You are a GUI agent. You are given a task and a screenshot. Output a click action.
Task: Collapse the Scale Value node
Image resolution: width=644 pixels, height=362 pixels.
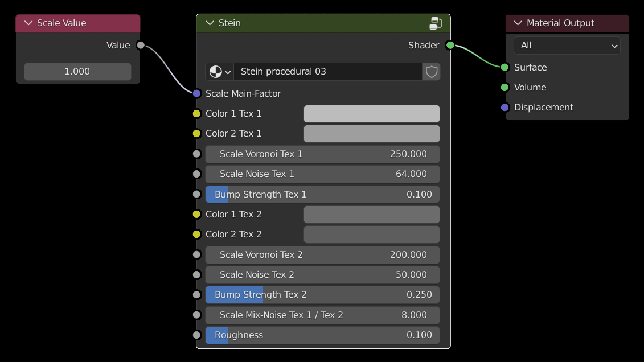pyautogui.click(x=28, y=23)
